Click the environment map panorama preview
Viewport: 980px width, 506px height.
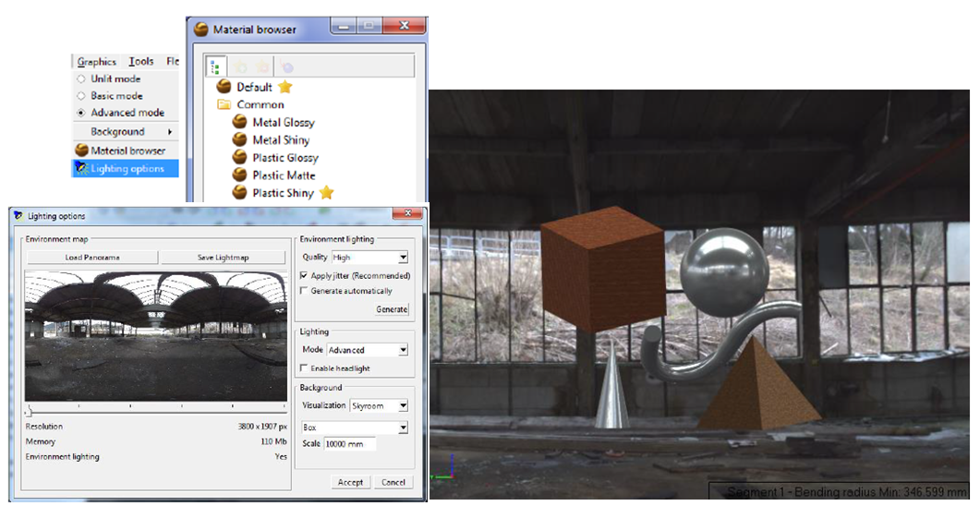(156, 335)
